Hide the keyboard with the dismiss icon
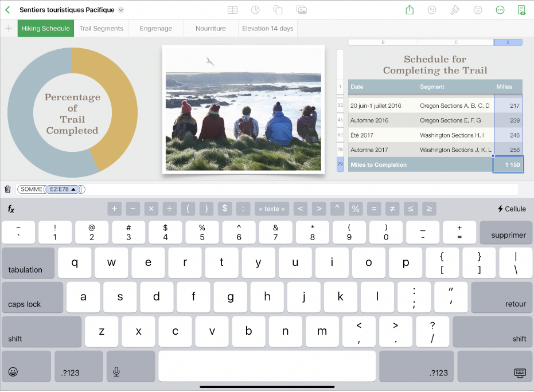This screenshot has height=392, width=534. [x=494, y=366]
